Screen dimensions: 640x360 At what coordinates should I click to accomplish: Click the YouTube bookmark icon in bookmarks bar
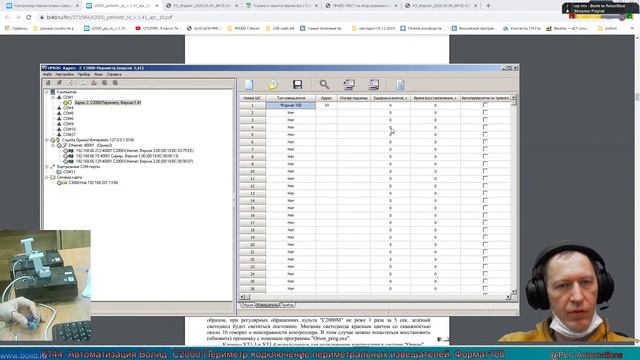pos(138,28)
